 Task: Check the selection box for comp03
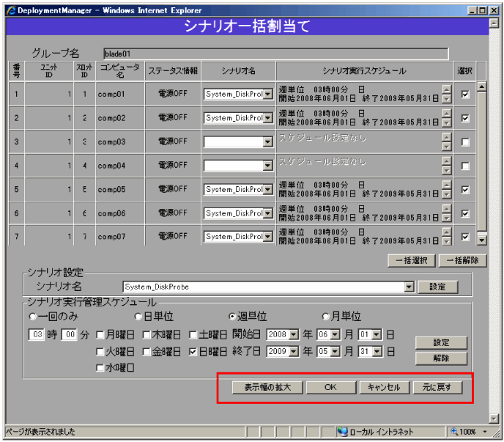pos(464,142)
